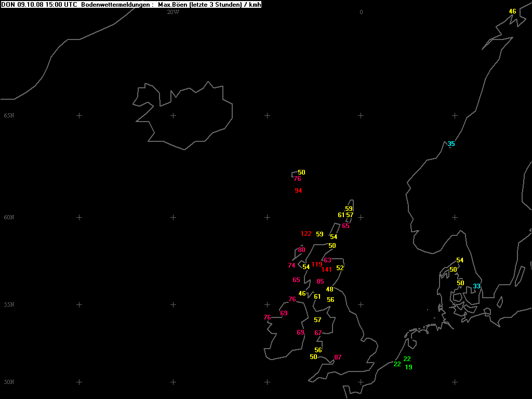Select the red 122 gust value
532x399 pixels.
click(306, 234)
